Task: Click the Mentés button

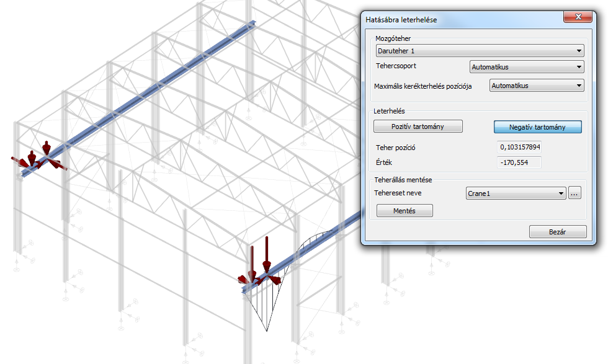Action: coord(405,210)
